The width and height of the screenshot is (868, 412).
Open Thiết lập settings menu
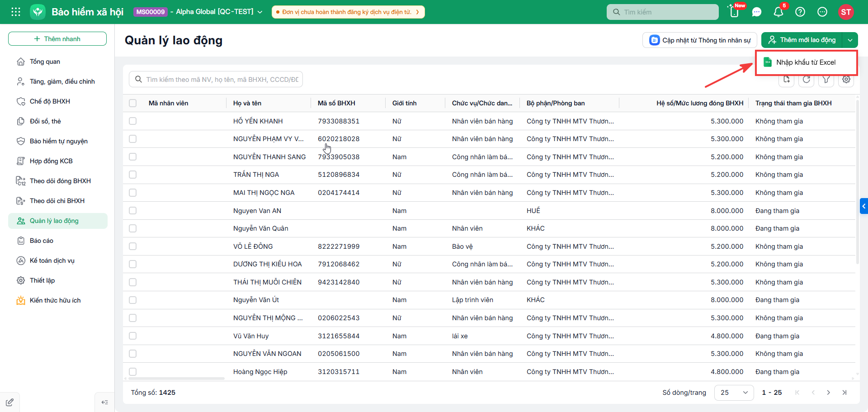coord(57,280)
